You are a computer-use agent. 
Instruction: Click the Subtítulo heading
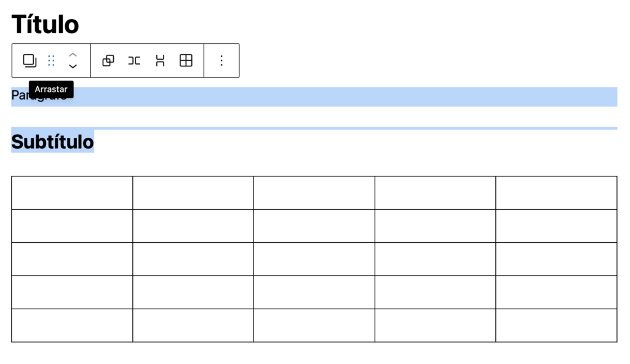52,142
